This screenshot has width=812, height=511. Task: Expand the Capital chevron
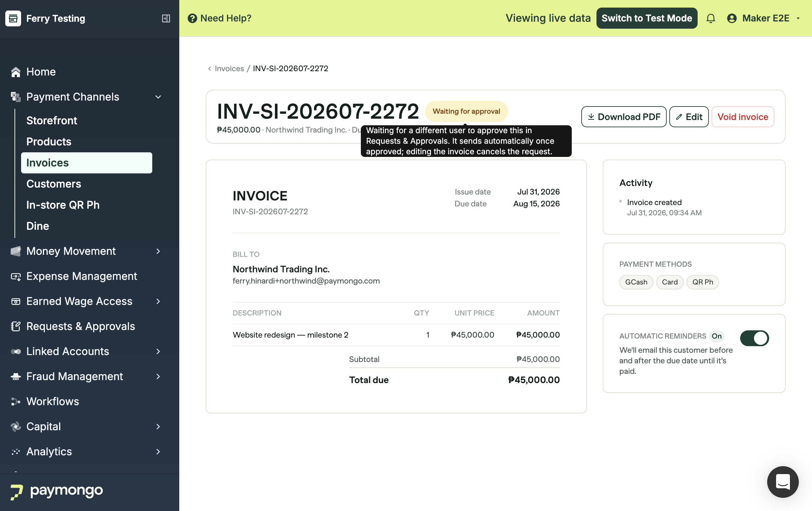[158, 427]
